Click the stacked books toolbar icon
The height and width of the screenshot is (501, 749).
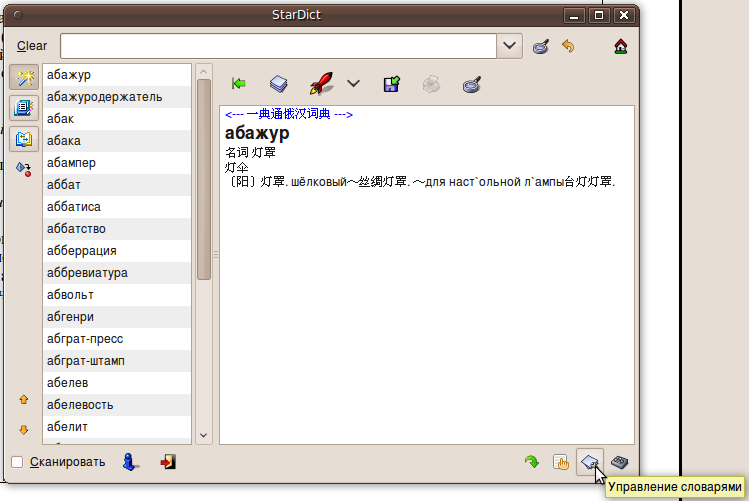click(278, 84)
